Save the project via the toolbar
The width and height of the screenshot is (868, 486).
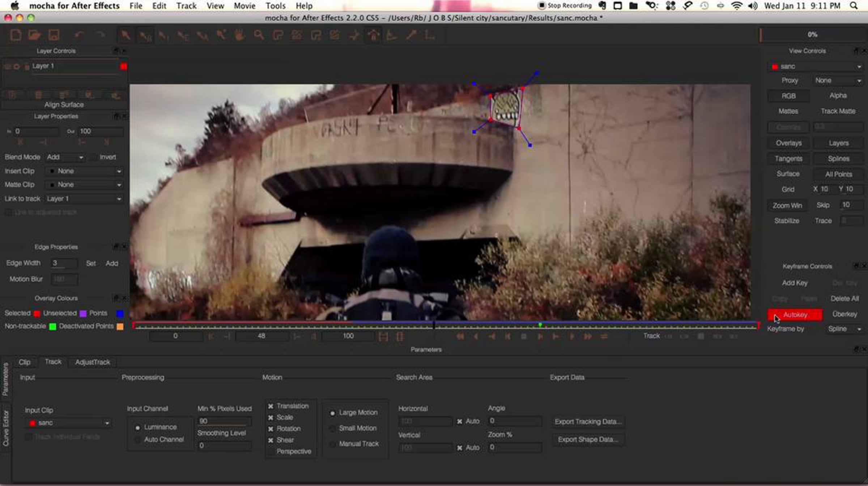tap(54, 35)
